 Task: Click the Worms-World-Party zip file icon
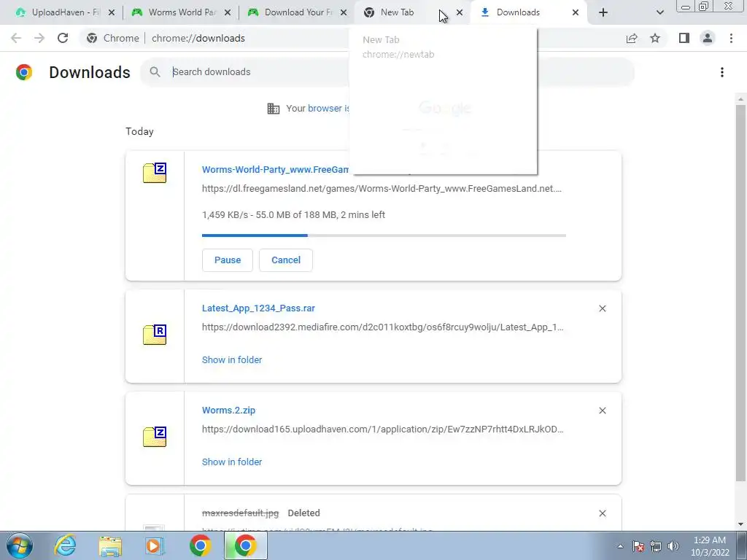coord(155,173)
